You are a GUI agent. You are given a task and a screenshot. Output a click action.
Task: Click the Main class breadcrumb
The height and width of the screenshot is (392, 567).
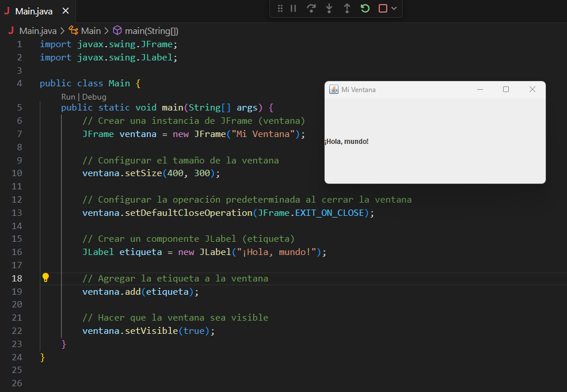[91, 31]
